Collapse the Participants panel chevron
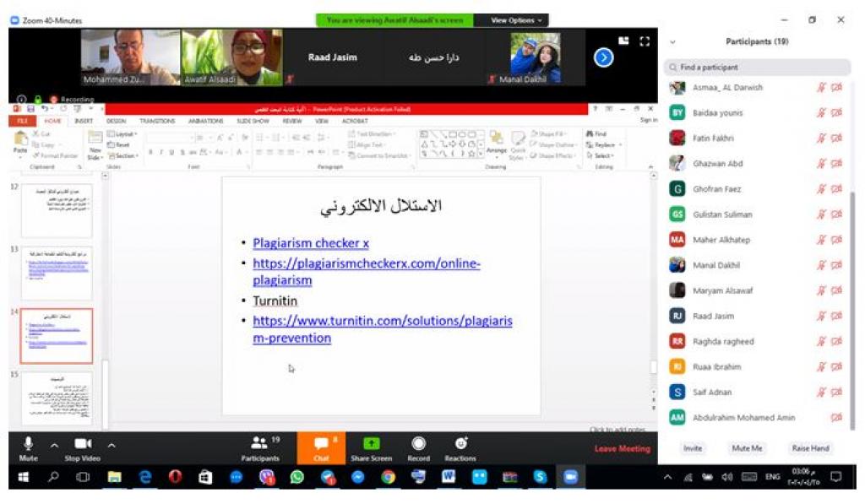Image resolution: width=865 pixels, height=504 pixels. 673,41
